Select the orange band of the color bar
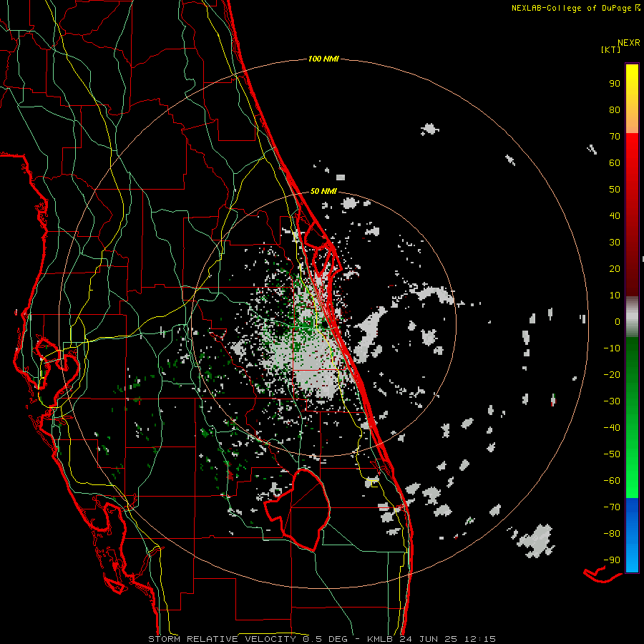 click(632, 120)
